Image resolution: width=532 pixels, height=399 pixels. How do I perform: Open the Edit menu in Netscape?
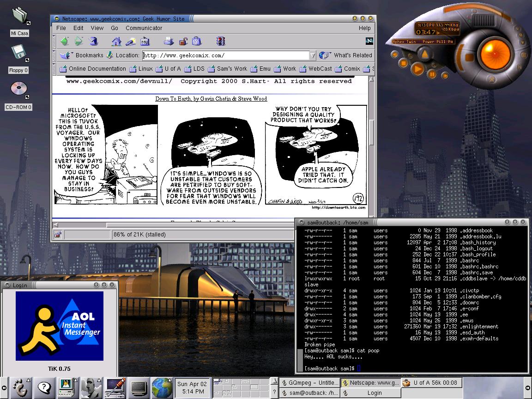[78, 28]
